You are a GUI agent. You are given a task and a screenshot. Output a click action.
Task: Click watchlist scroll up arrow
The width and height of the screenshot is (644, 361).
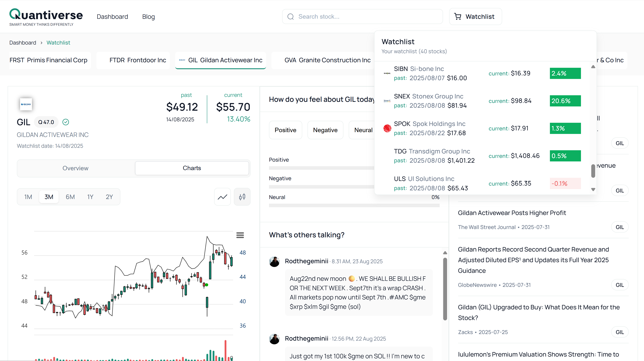593,67
